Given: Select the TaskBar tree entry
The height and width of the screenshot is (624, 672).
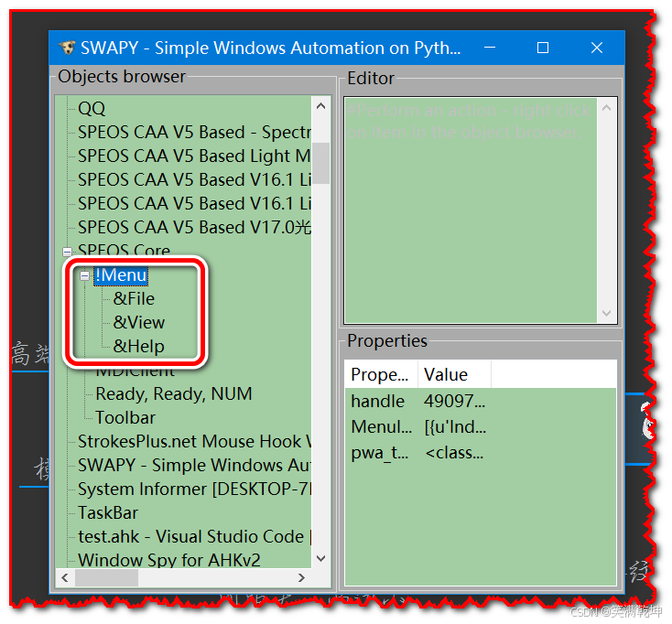Looking at the screenshot, I should point(108,512).
